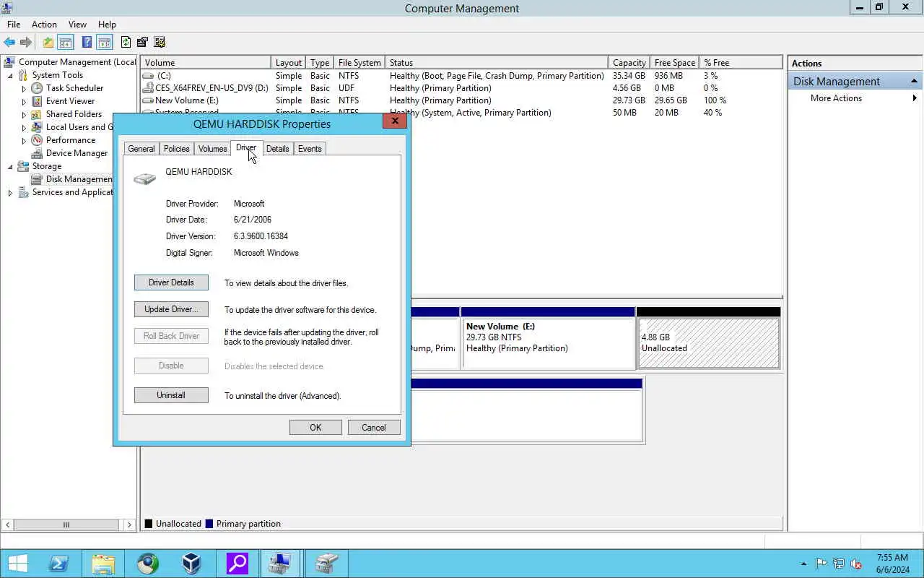Open the Help menu
924x578 pixels.
click(x=107, y=25)
